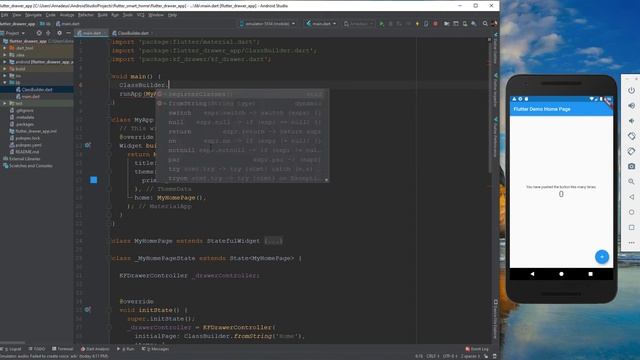
Task: Open Search Everywhere magnifier icon in toolbar
Action: click(x=485, y=24)
